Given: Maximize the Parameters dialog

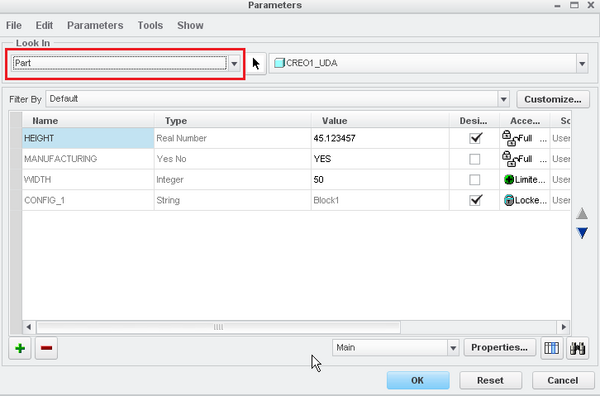Looking at the screenshot, I should tap(574, 5).
